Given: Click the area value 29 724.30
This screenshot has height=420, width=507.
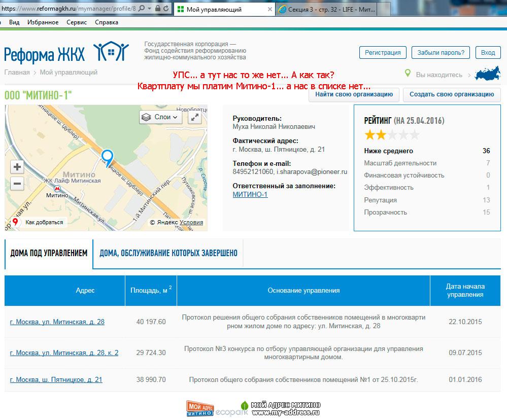Looking at the screenshot, I should tap(151, 353).
